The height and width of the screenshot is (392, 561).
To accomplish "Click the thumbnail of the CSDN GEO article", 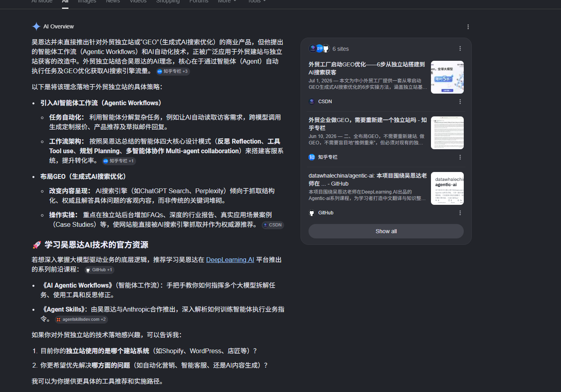I will click(x=447, y=77).
